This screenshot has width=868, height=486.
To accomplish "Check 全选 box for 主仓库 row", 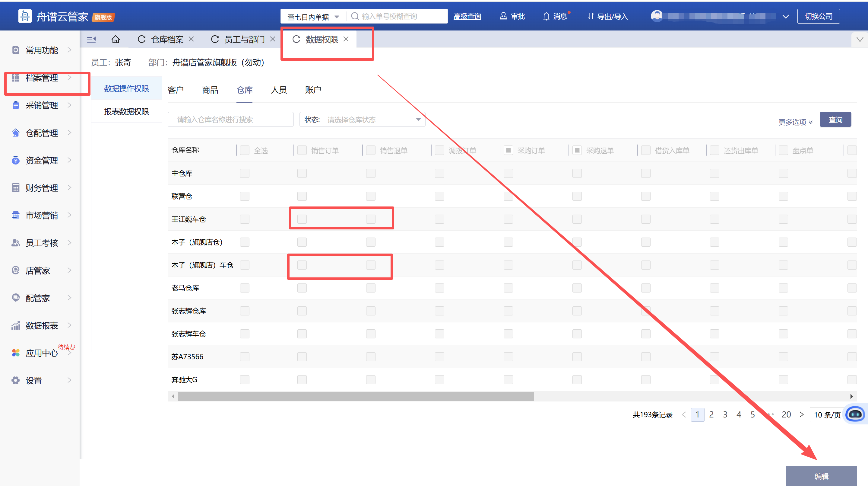I will (x=245, y=173).
